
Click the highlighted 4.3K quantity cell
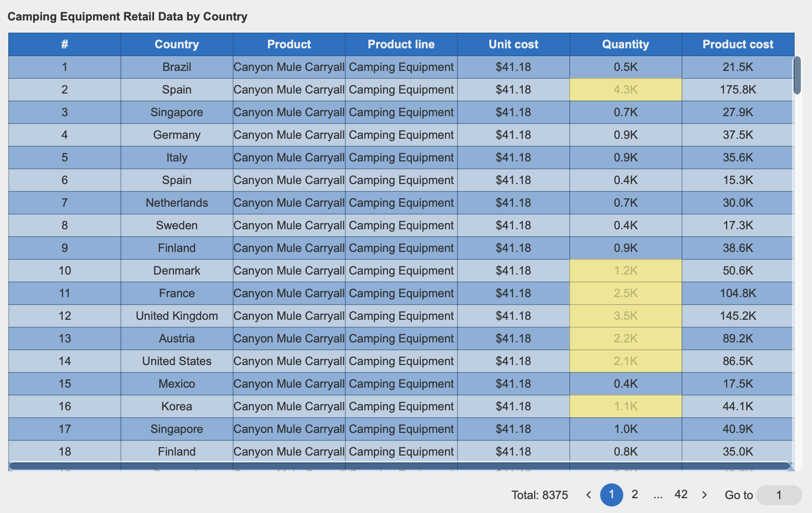(x=625, y=90)
